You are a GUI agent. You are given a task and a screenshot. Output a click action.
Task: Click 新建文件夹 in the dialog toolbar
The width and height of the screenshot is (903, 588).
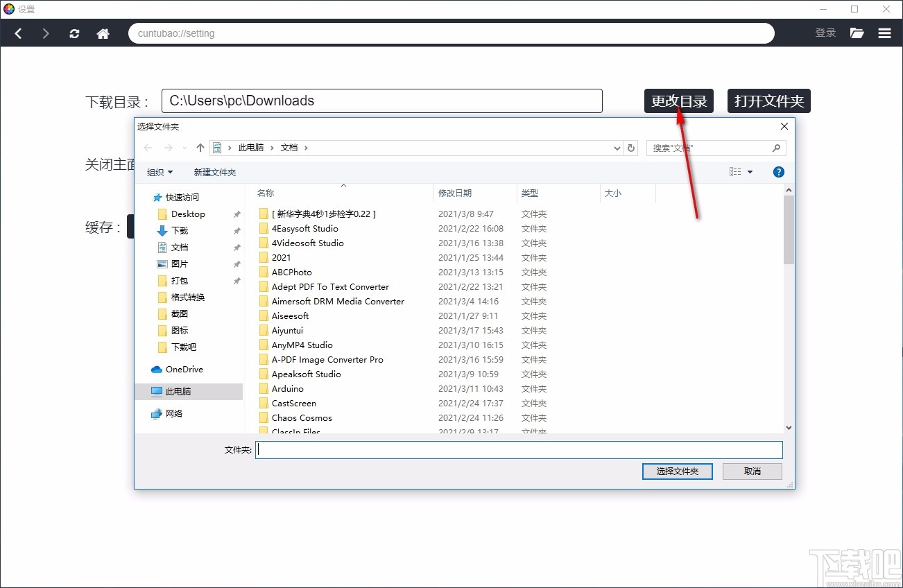tap(215, 172)
